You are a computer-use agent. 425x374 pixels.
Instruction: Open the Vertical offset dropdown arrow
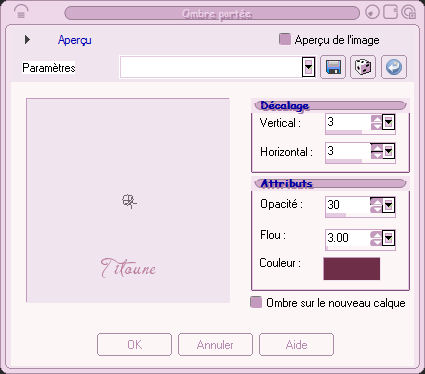coord(388,122)
